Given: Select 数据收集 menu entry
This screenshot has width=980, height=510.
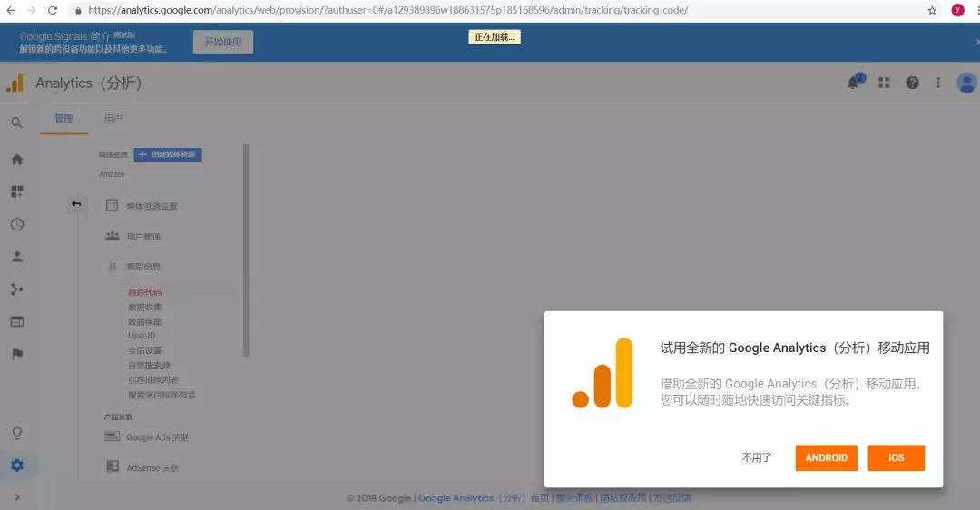Looking at the screenshot, I should [x=144, y=307].
